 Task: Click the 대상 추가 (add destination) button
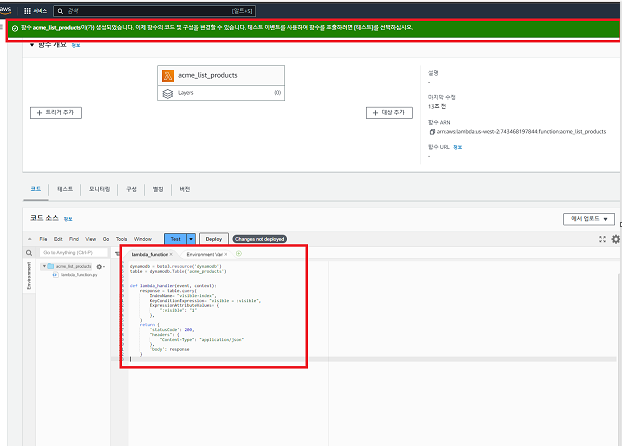pos(389,113)
